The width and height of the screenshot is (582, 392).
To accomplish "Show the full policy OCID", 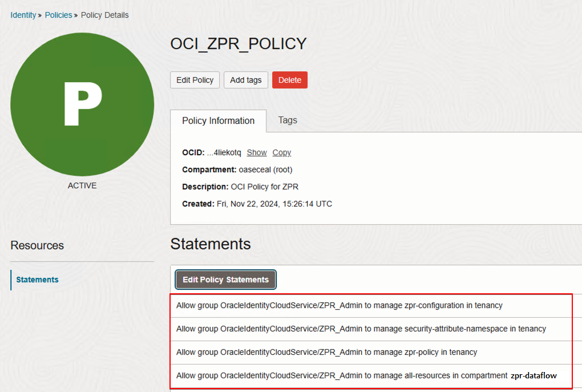I will [x=257, y=152].
